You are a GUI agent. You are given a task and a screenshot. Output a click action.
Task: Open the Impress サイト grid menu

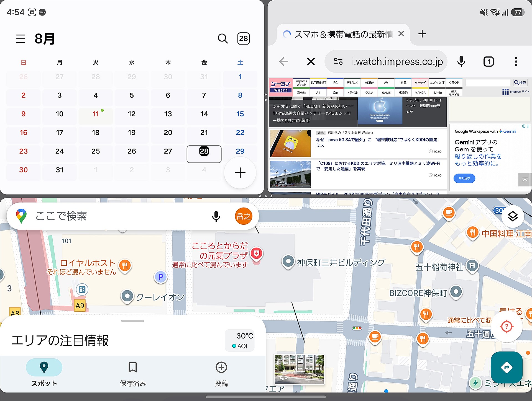click(x=515, y=92)
